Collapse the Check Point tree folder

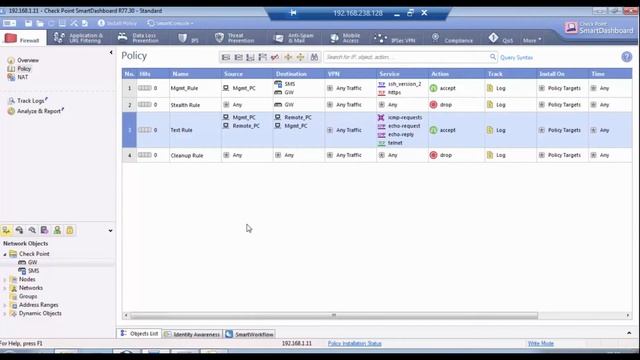pyautogui.click(x=5, y=254)
